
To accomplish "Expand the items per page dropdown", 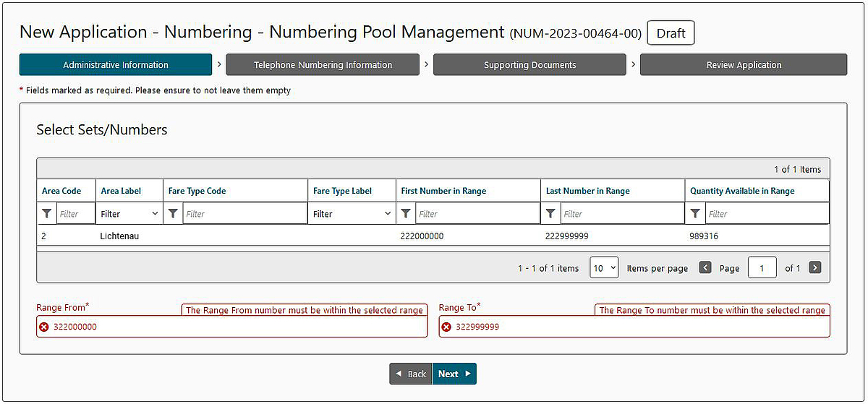I will [604, 267].
